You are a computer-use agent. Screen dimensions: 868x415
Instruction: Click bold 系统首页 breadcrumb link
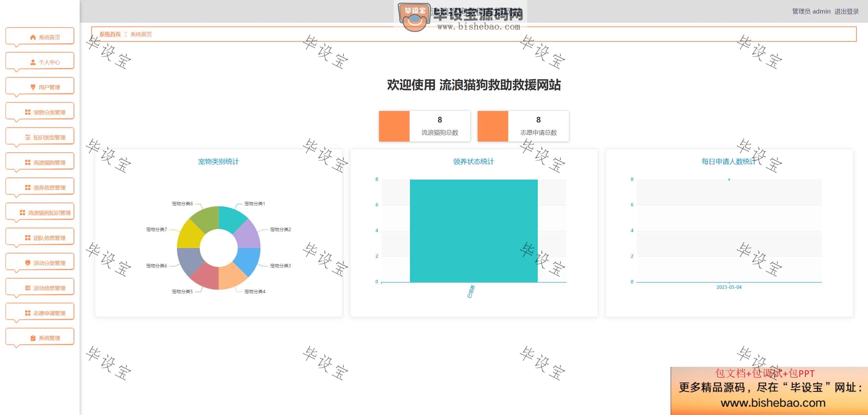110,34
